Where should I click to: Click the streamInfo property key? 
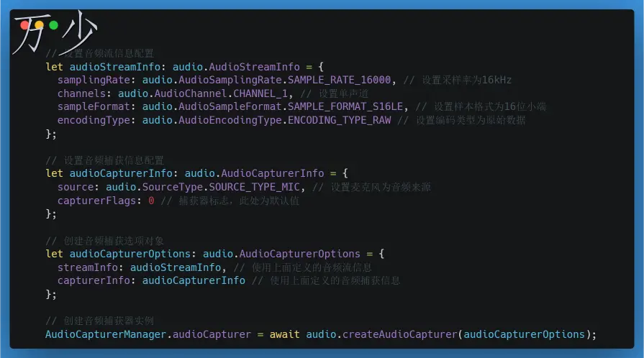[87, 267]
